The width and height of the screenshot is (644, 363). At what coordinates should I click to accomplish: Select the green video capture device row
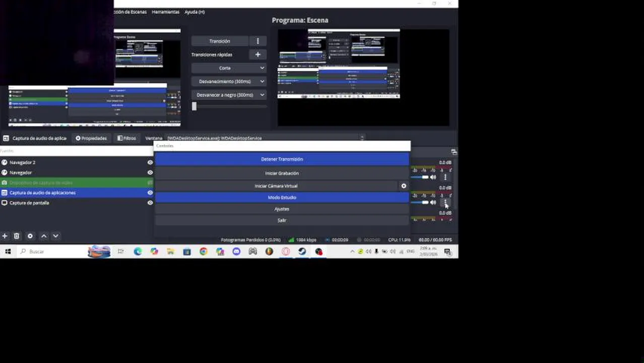point(77,183)
